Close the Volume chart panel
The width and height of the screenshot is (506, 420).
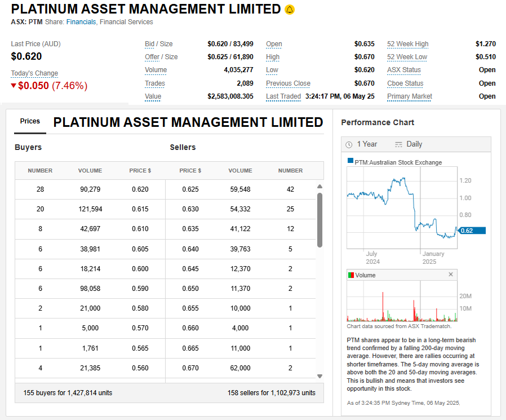pos(451,275)
